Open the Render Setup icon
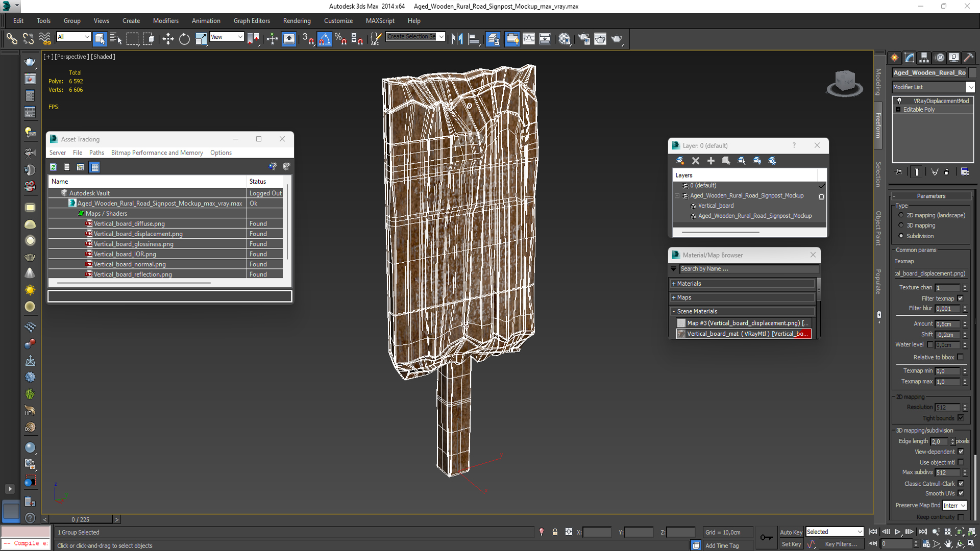The image size is (980, 551). pyautogui.click(x=584, y=39)
